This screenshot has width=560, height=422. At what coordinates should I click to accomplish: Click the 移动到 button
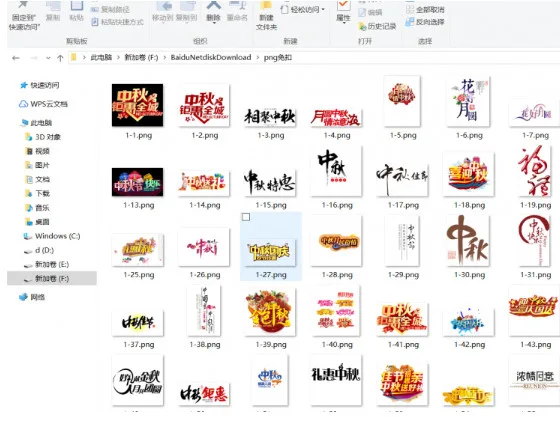163,11
